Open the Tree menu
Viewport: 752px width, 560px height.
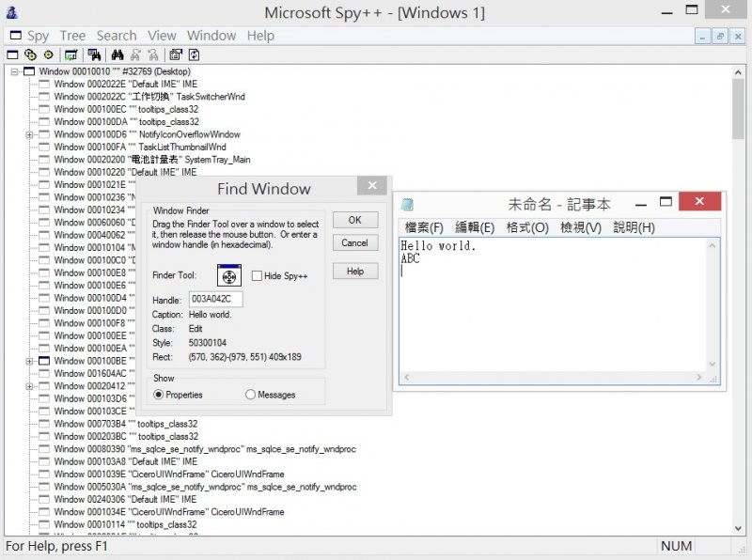pos(72,36)
